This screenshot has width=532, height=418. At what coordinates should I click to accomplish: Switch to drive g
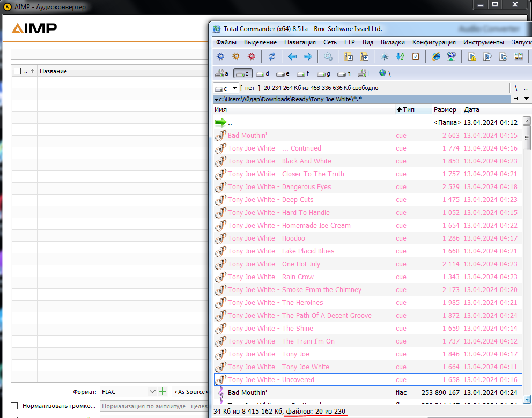[324, 73]
